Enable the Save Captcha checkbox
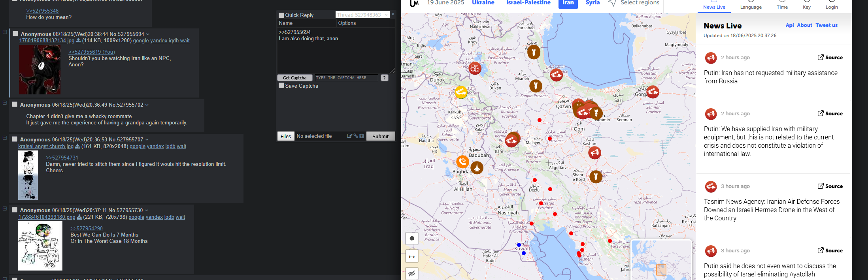The width and height of the screenshot is (868, 280). pyautogui.click(x=281, y=85)
